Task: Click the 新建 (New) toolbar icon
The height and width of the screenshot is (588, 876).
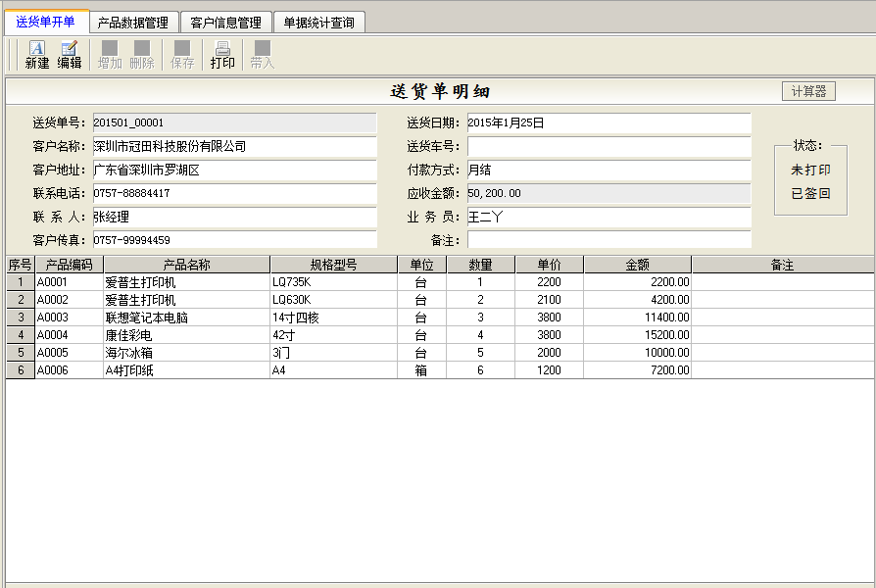Action: (37, 55)
